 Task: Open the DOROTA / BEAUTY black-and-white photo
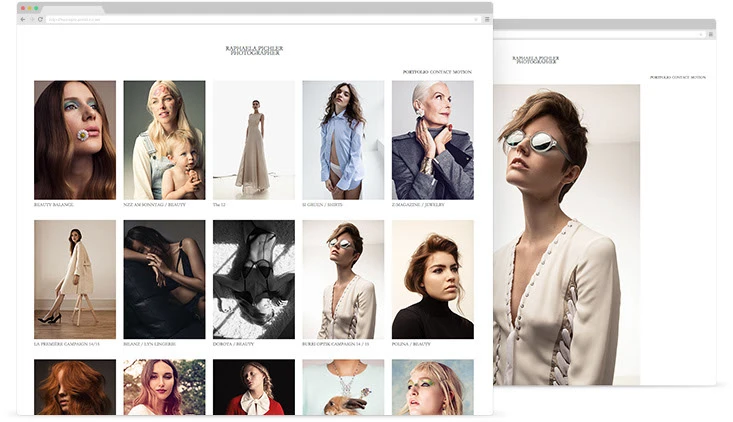(x=253, y=279)
